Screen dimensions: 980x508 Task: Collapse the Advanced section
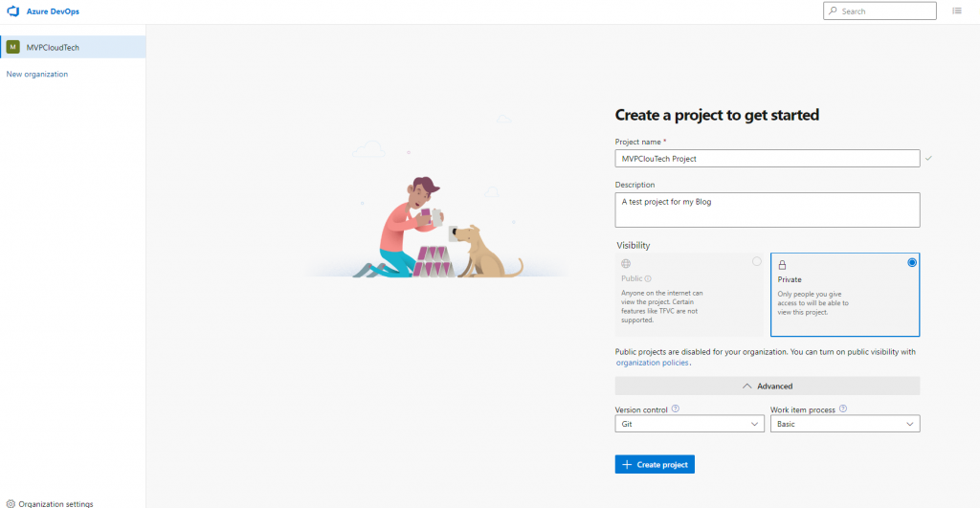[x=768, y=386]
